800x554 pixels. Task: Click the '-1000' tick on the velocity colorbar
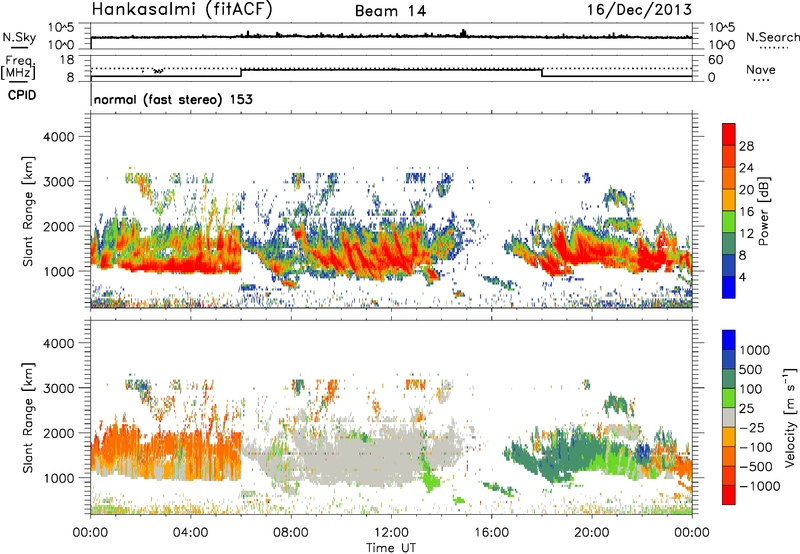tap(759, 486)
